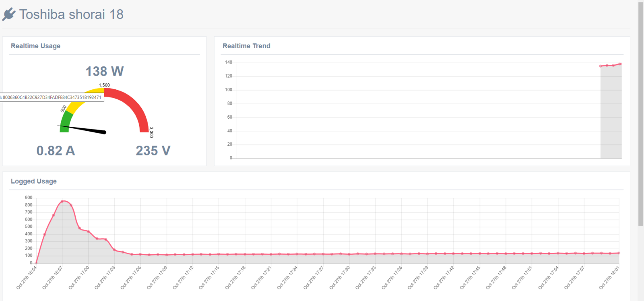This screenshot has height=301, width=644.
Task: Click the 235 V voltage reading
Action: (x=153, y=150)
